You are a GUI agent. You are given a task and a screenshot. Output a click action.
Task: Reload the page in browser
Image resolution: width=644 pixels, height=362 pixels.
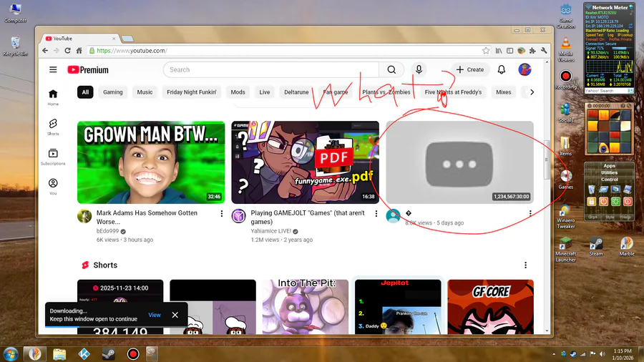coord(68,51)
